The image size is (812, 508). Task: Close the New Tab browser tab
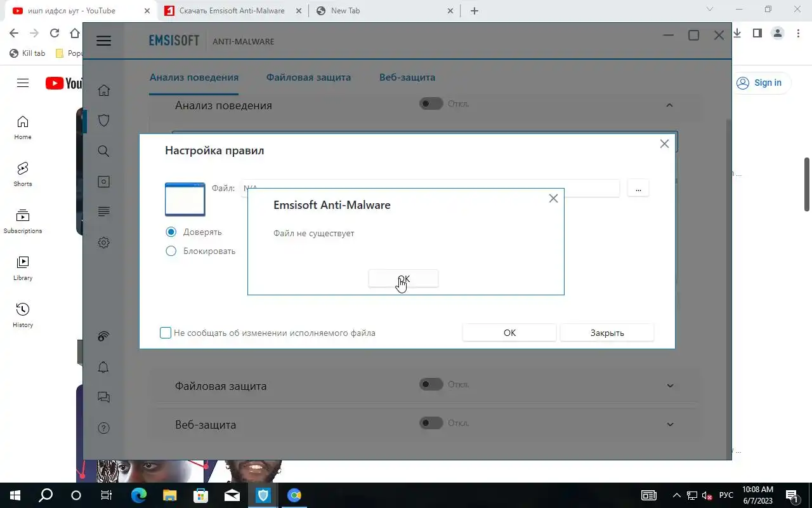(x=450, y=11)
